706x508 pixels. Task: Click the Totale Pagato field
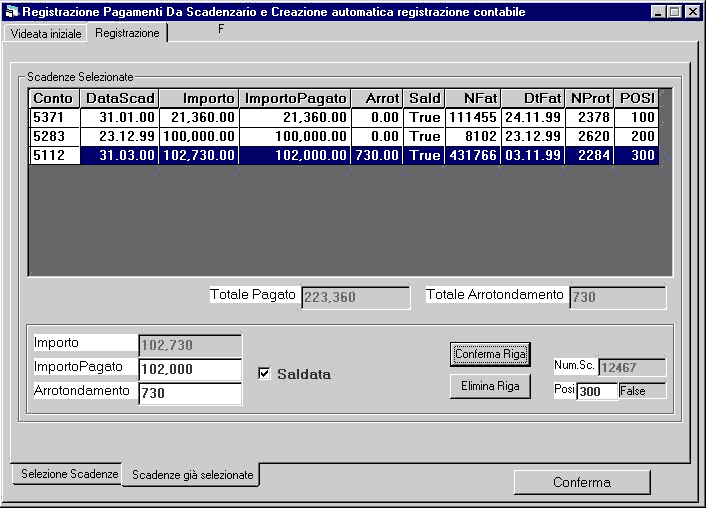356,297
